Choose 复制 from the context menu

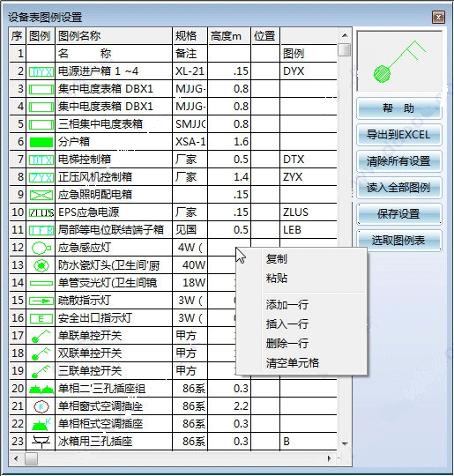(276, 259)
